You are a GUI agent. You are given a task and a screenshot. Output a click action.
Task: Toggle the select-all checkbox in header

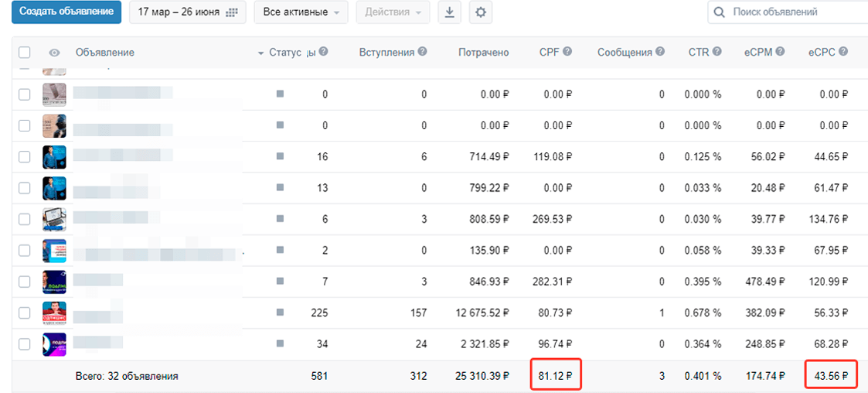coord(25,53)
